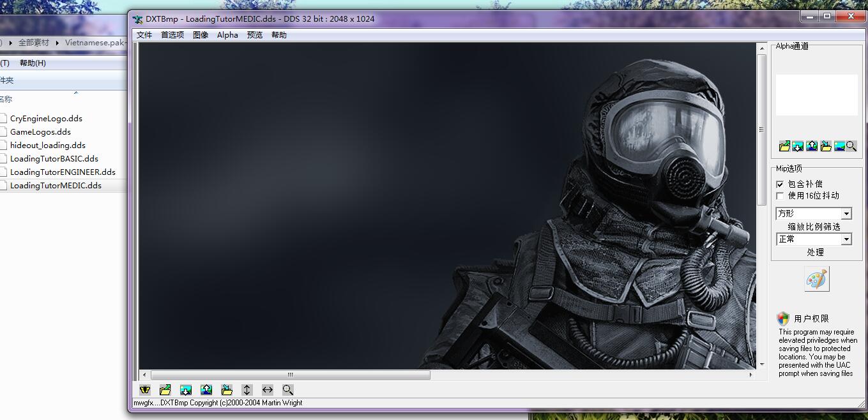
Task: Click the magnifier icon in Alpha panel
Action: point(851,146)
